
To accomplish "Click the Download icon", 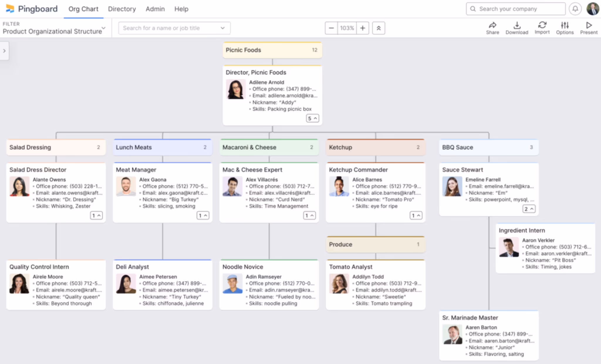I will click(x=517, y=28).
